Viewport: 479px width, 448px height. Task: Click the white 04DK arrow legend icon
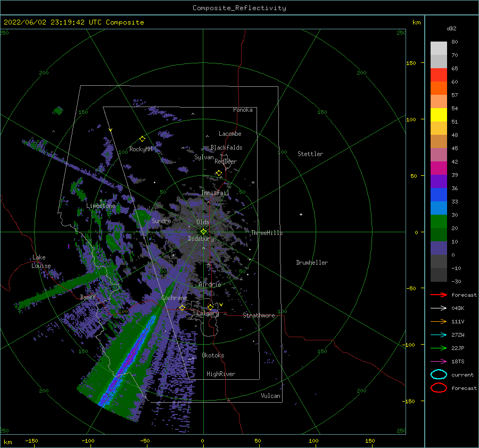pyautogui.click(x=439, y=308)
